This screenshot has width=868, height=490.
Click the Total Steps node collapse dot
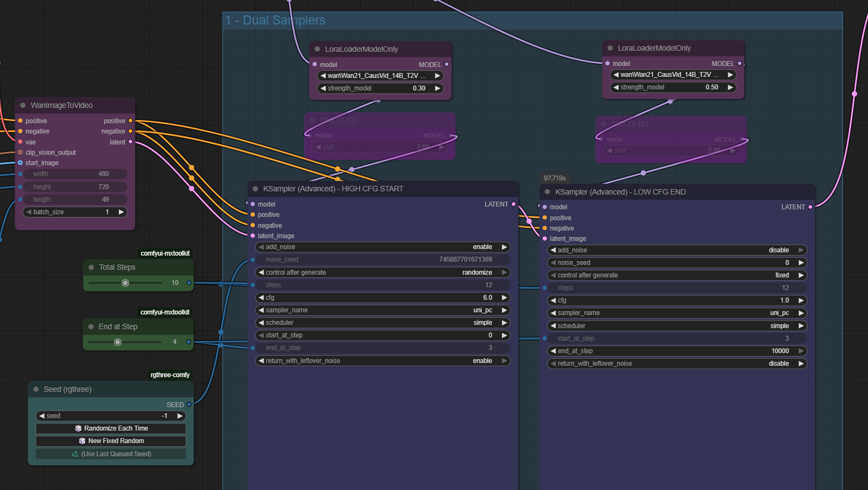[91, 267]
